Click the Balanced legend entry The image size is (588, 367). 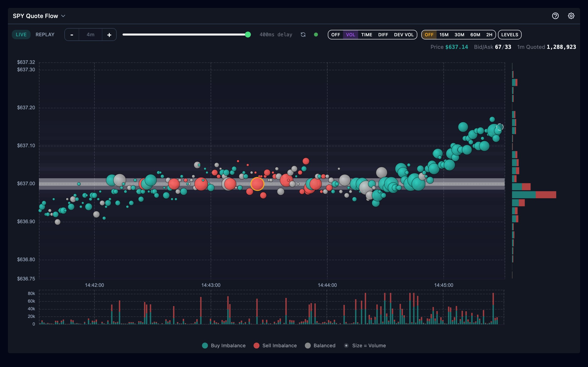320,346
